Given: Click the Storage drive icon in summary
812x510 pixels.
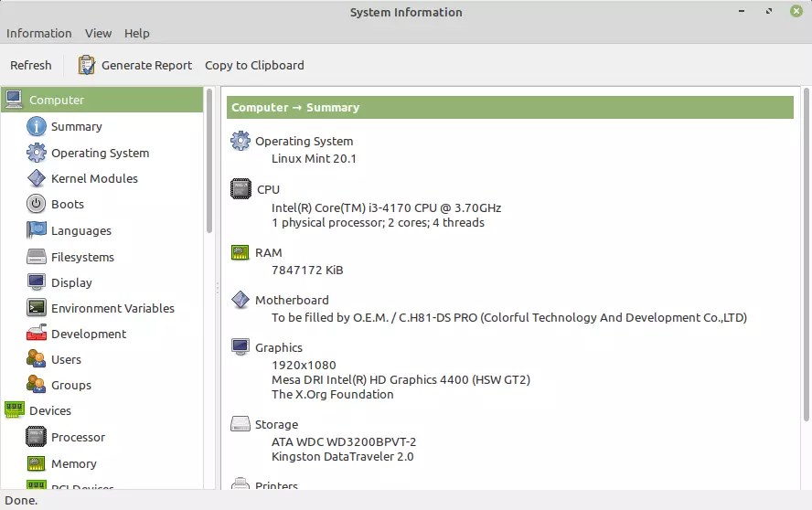Looking at the screenshot, I should click(x=240, y=423).
